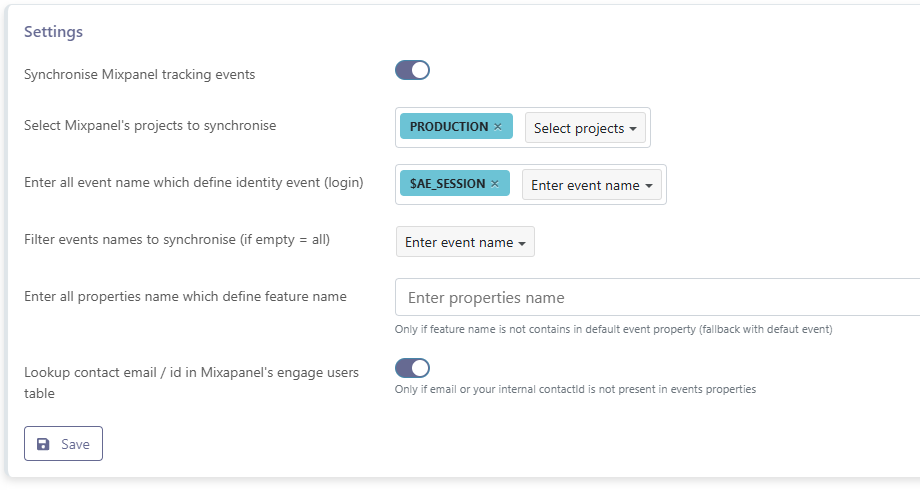The width and height of the screenshot is (920, 490).
Task: Click the feature name properties label
Action: pos(185,296)
